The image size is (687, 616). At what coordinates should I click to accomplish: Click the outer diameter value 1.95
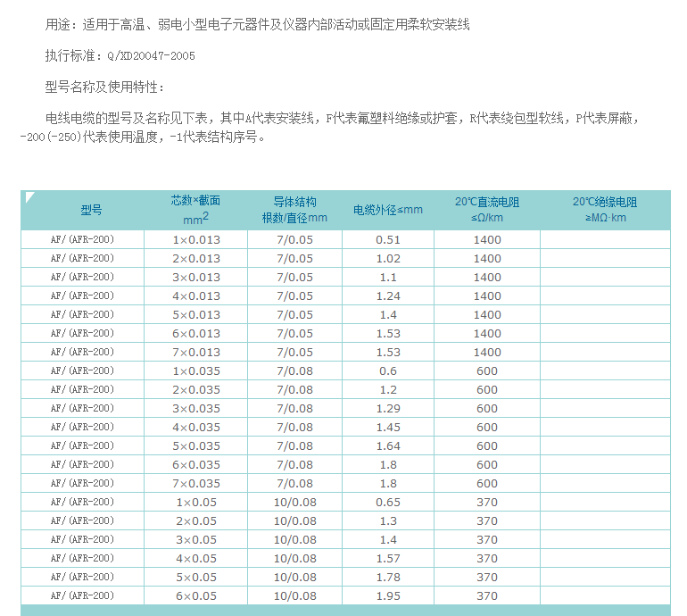[x=388, y=596]
